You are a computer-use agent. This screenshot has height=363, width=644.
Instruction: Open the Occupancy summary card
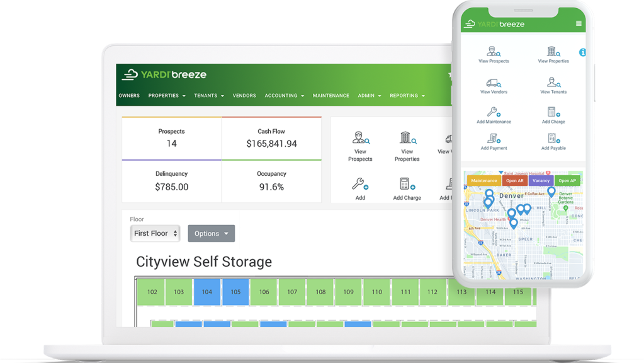[x=271, y=181]
